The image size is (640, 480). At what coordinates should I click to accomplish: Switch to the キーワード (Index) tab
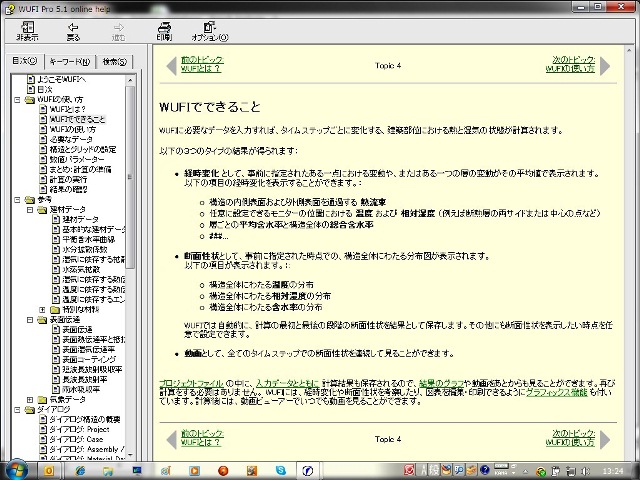click(69, 62)
